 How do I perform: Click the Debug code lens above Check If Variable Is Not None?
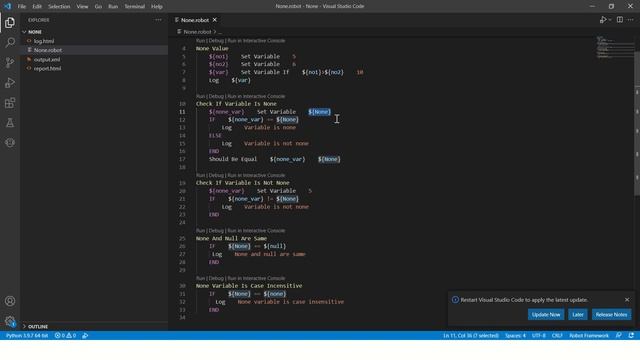216,176
